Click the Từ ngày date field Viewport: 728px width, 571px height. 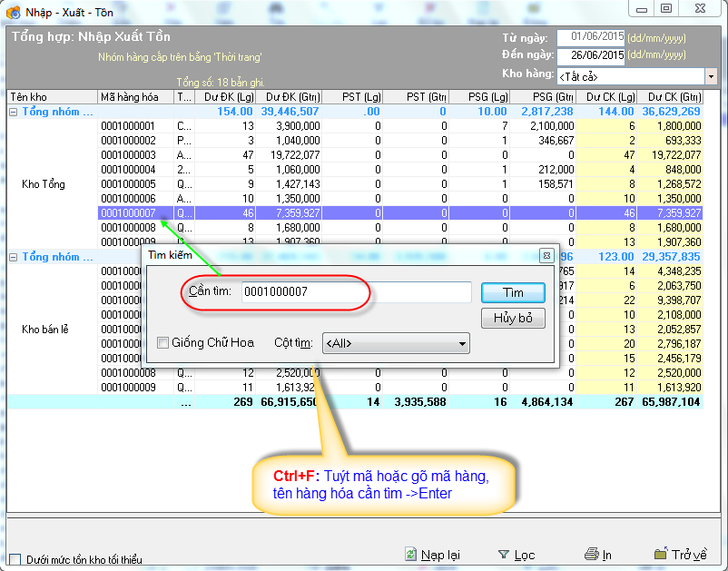coord(590,37)
